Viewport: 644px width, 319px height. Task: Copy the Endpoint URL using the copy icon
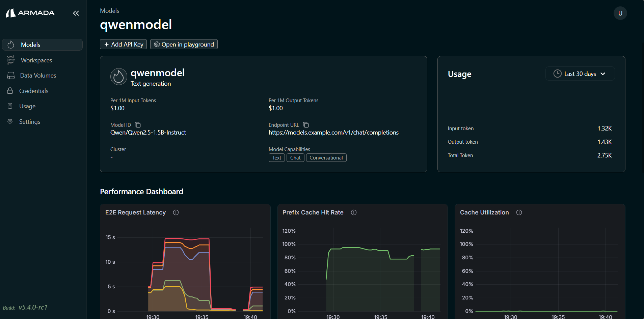point(306,125)
